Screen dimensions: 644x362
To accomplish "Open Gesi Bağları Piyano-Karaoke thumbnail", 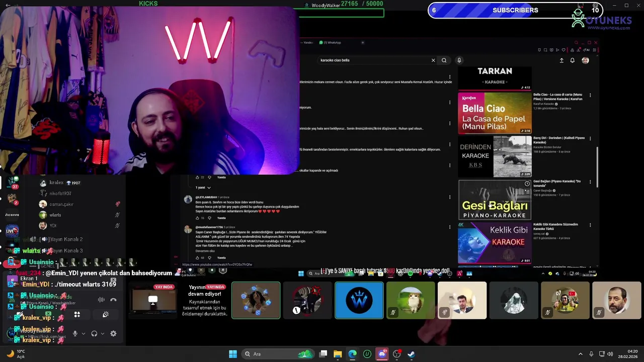I will [495, 200].
